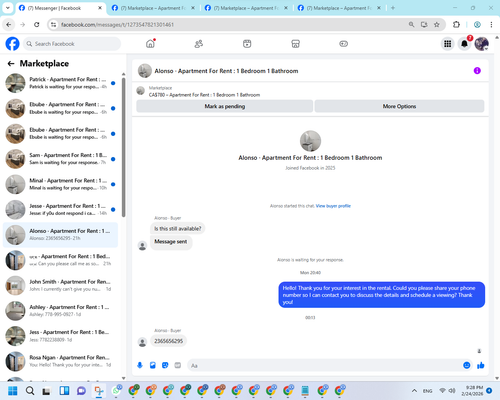Attach a photo file icon
The width and height of the screenshot is (500, 400).
click(x=153, y=365)
